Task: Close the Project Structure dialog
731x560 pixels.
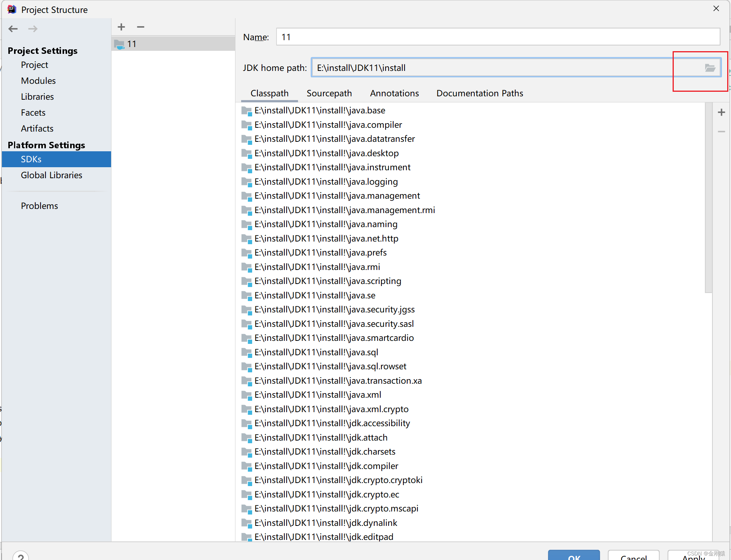Action: [x=716, y=8]
